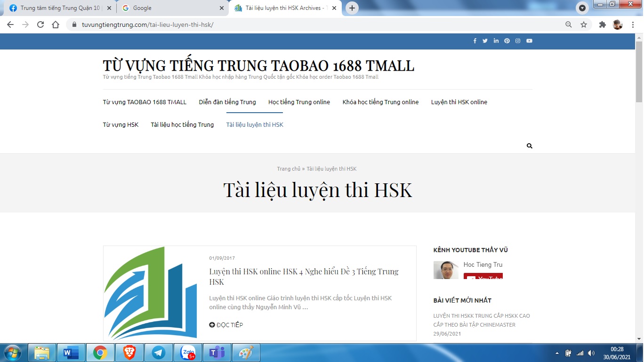Click the site padlock security icon
Image resolution: width=644 pixels, height=362 pixels.
(74, 25)
